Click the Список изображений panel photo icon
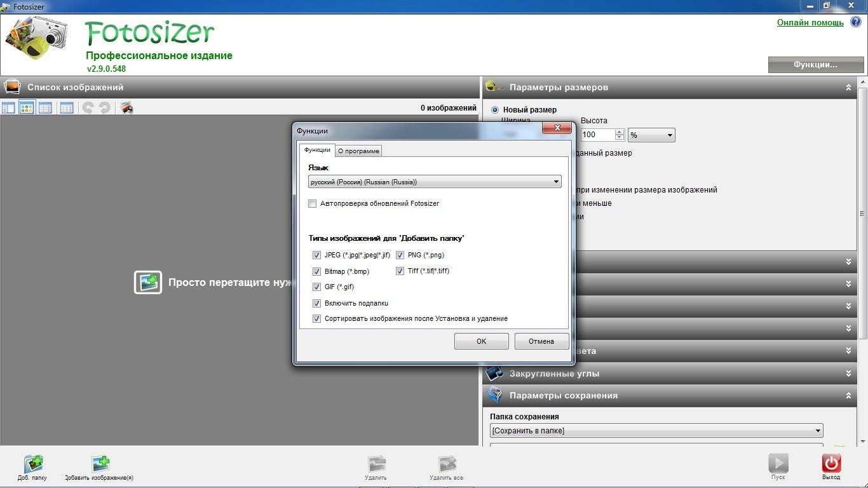Viewport: 868px width, 488px height. click(12, 87)
